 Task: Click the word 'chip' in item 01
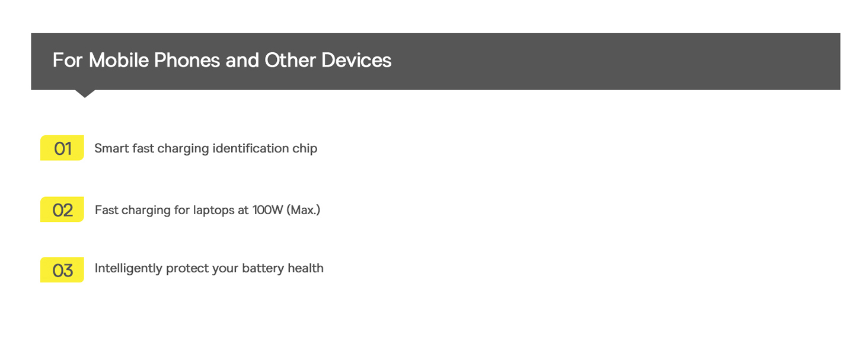305,149
